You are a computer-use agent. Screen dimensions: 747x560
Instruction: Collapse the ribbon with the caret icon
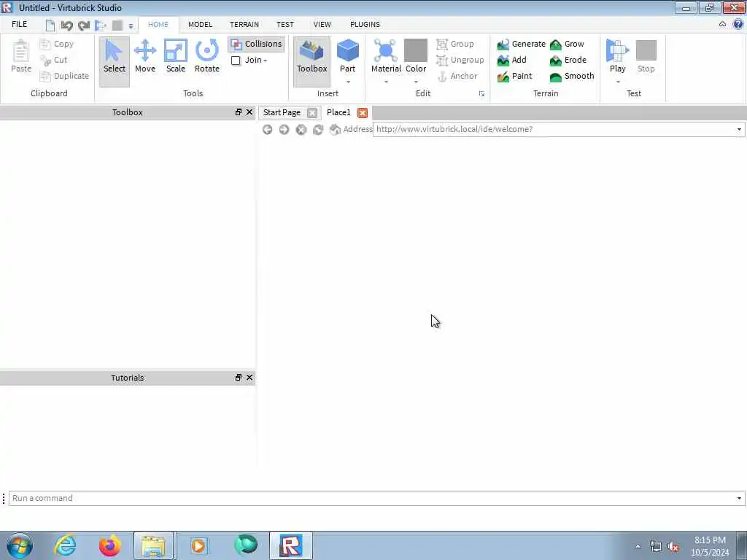point(722,24)
